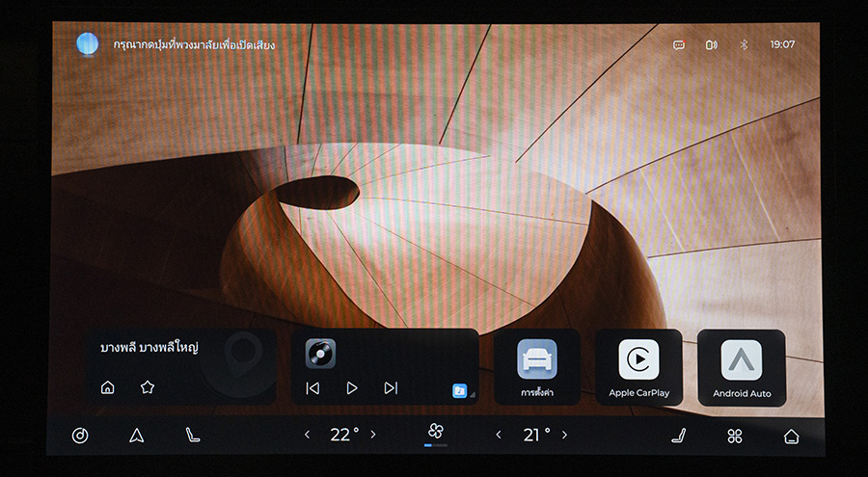
Task: Toggle phone connection status icon
Action: [x=711, y=44]
